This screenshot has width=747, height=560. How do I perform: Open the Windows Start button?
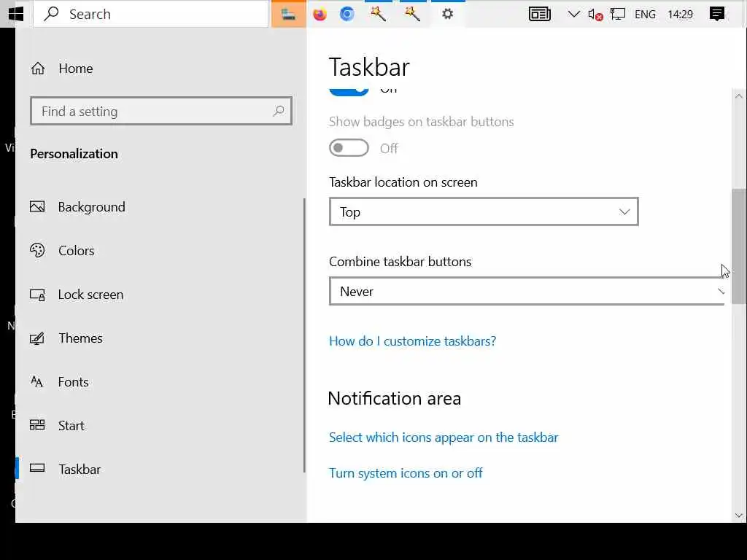click(16, 14)
